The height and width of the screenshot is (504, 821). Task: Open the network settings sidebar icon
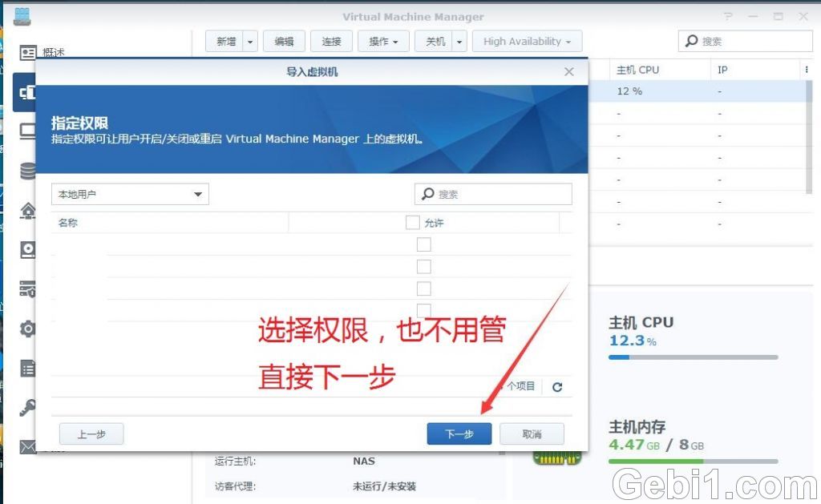tap(28, 211)
